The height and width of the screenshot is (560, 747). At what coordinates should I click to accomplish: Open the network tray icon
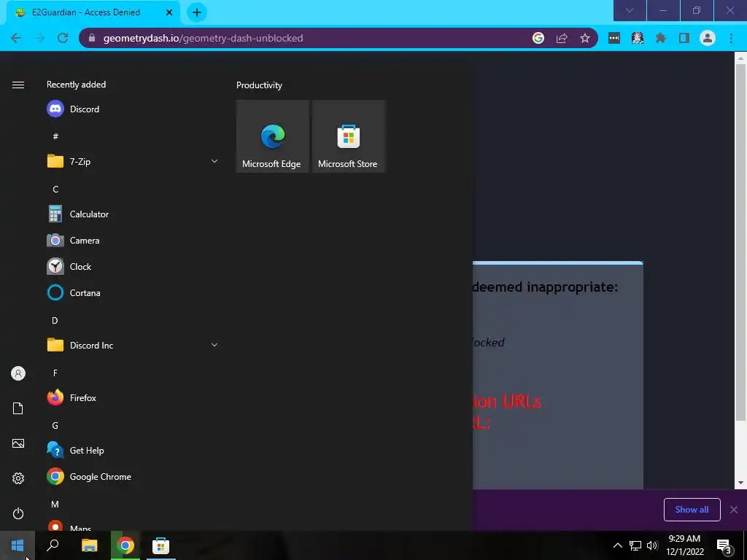click(x=635, y=545)
